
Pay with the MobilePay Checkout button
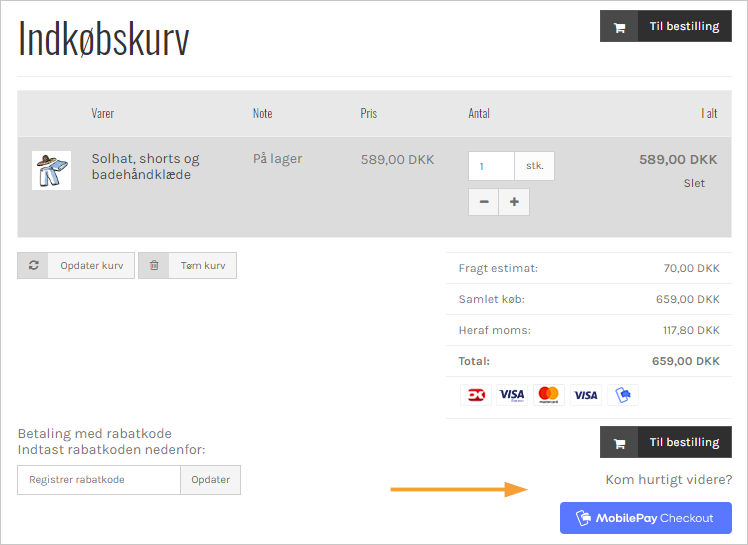coord(645,518)
